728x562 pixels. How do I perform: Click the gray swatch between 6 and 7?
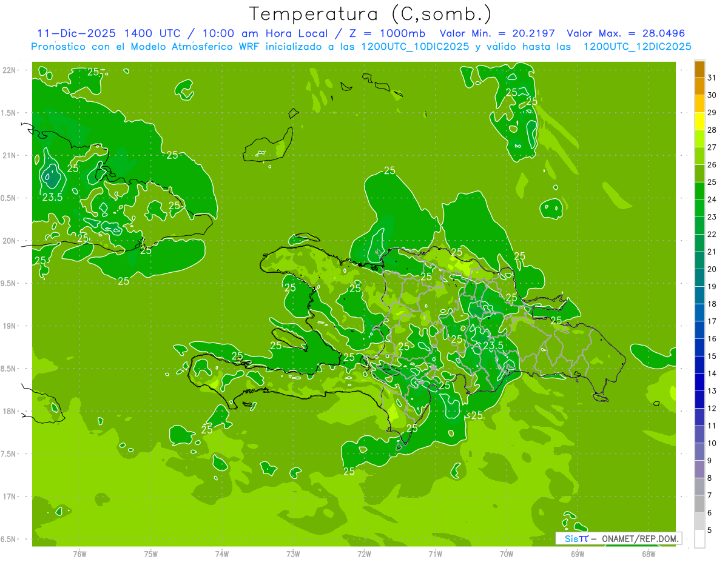[x=699, y=504]
